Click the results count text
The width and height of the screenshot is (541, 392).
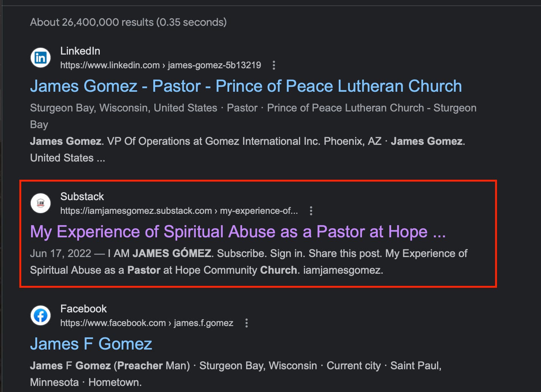point(128,22)
